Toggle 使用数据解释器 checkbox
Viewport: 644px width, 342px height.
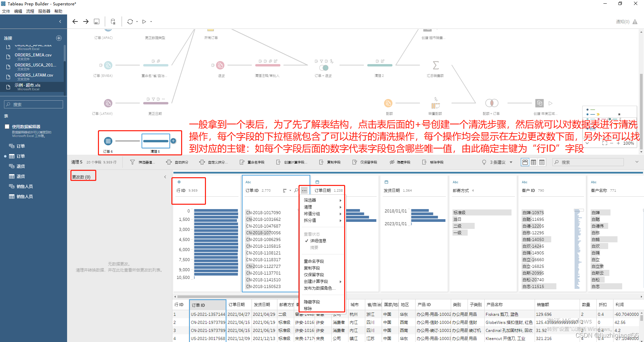point(7,127)
